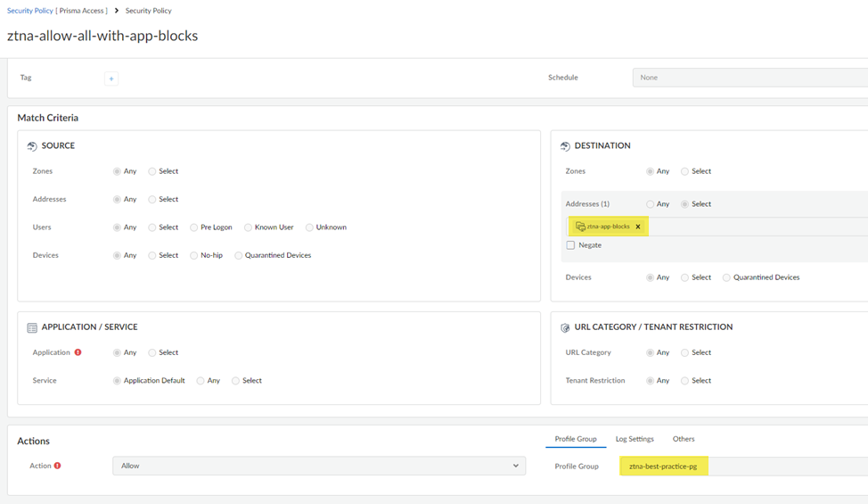Open the Others tab in Actions

[x=684, y=439]
